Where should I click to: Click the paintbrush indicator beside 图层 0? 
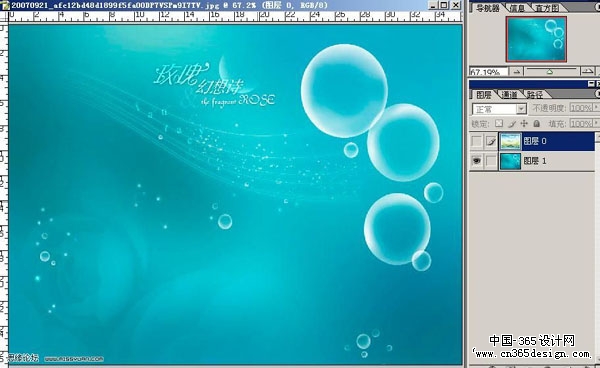(491, 141)
